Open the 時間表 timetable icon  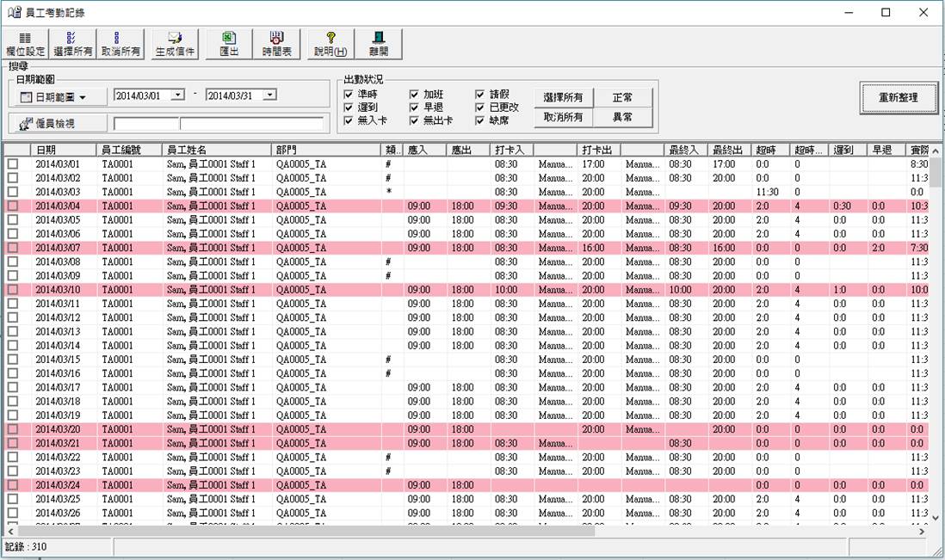(x=276, y=43)
